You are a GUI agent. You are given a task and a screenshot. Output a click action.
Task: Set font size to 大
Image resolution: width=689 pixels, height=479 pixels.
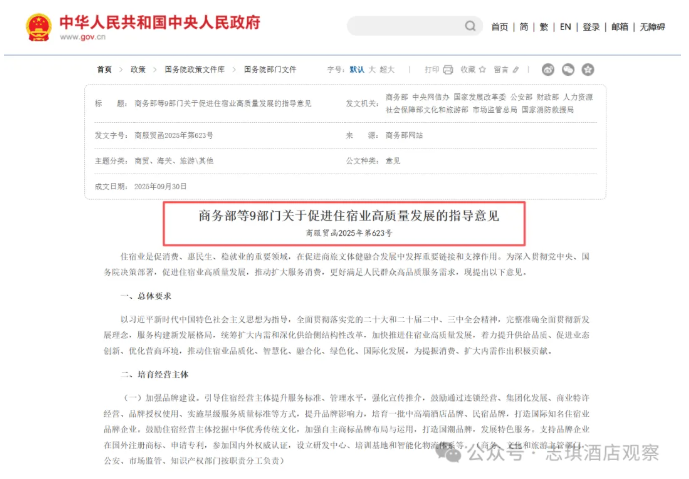coord(372,70)
